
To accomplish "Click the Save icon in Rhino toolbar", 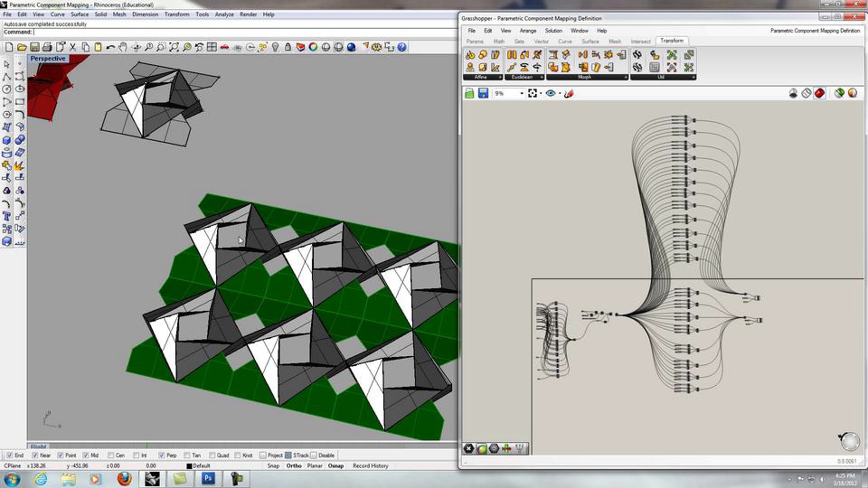I will pos(34,47).
